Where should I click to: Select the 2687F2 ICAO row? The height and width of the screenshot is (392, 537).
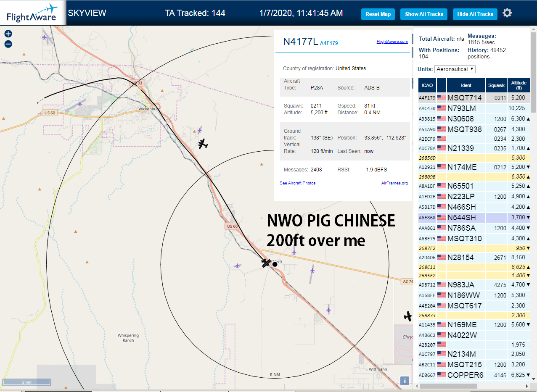coord(474,248)
